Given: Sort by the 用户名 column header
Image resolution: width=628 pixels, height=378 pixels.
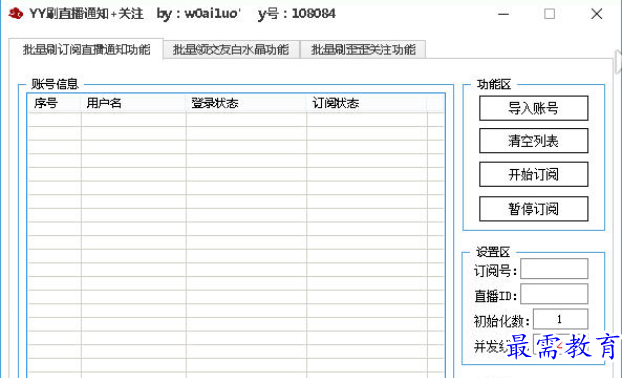Looking at the screenshot, I should [134, 103].
